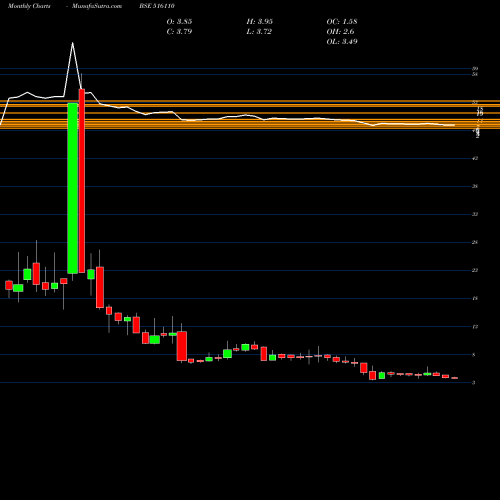Click the 'OH: 2.6' reading
The width and height of the screenshot is (500, 500).
[340, 32]
